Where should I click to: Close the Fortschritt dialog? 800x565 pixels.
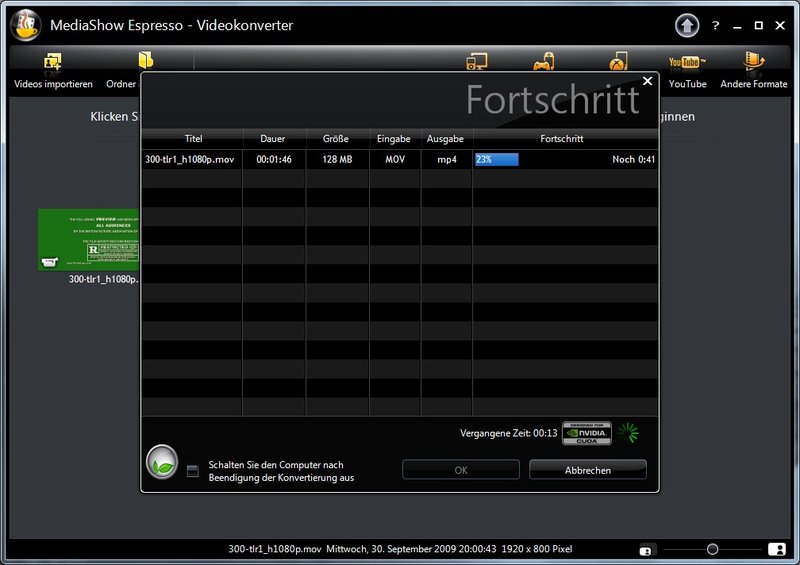[x=647, y=81]
